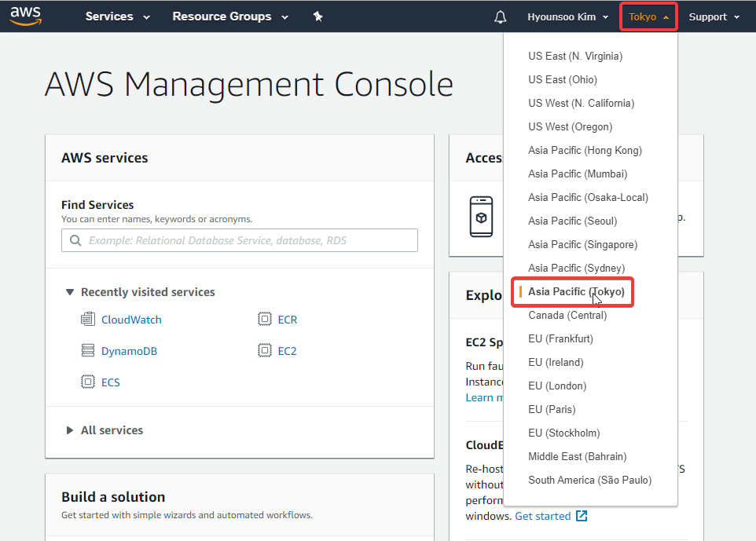Screen dimensions: 756x541
Task: Open the DynamoDB service link
Action: (x=129, y=351)
